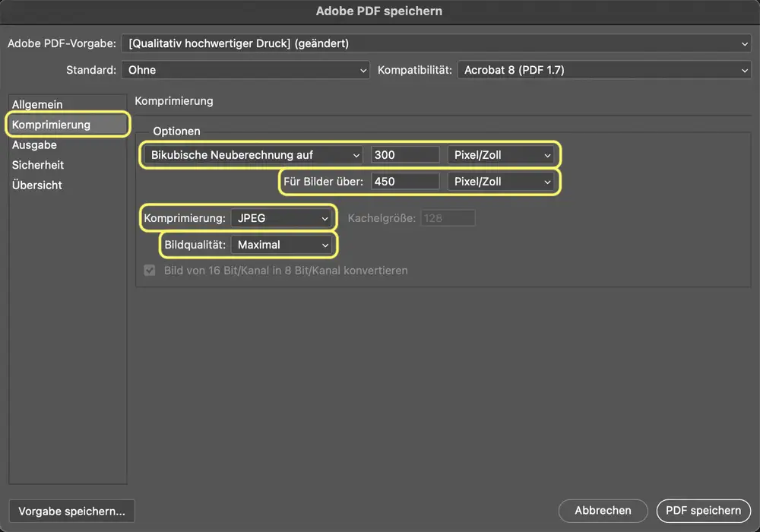
Task: Open the Komprimierung JPEG dropdown
Action: pos(282,219)
